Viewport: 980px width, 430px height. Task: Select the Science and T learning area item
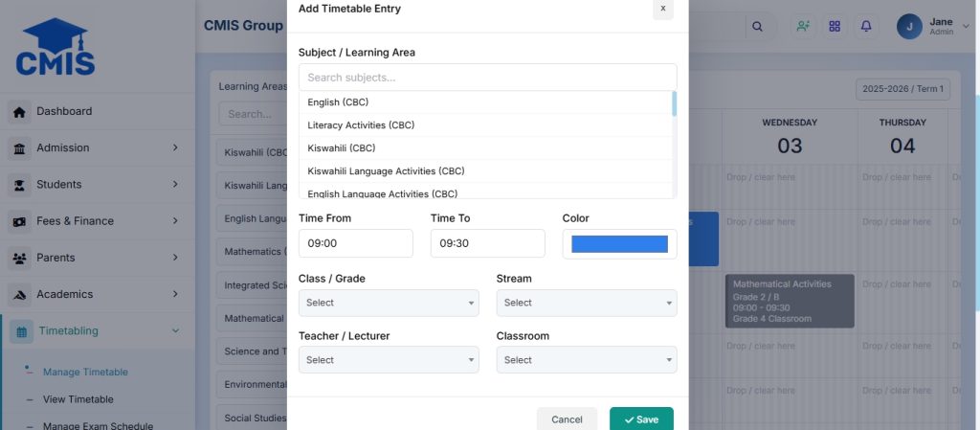(x=252, y=351)
